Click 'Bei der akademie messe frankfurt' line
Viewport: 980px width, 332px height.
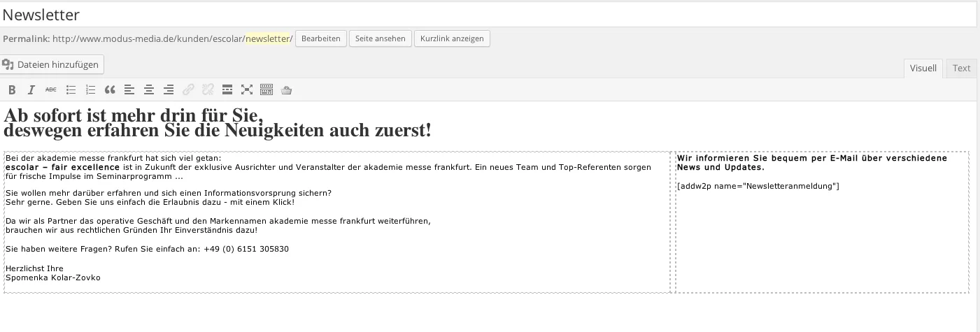[113, 158]
